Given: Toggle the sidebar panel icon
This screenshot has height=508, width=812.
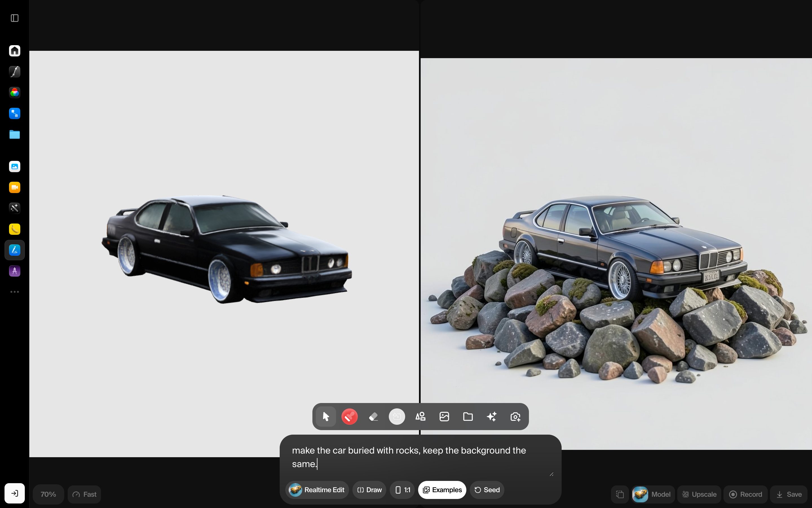Looking at the screenshot, I should coord(14,18).
